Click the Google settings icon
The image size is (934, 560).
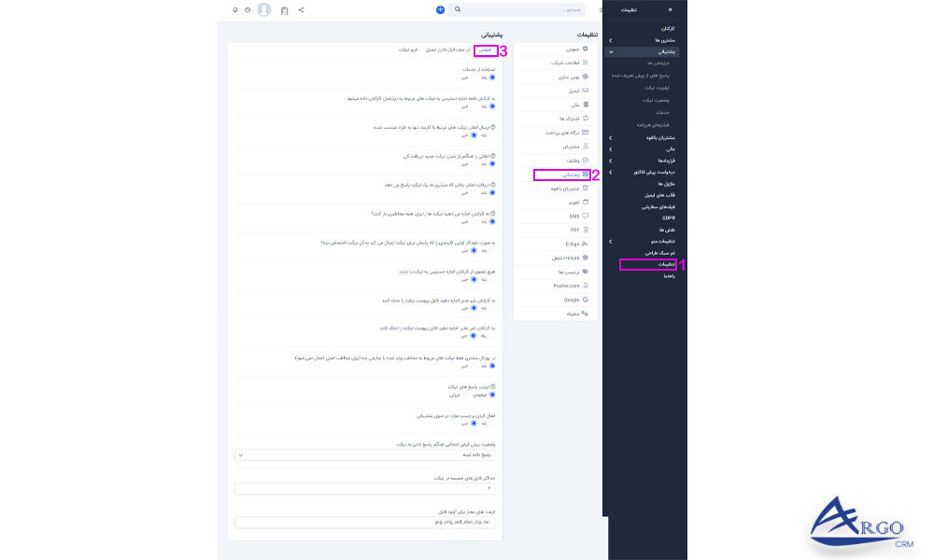pyautogui.click(x=585, y=300)
